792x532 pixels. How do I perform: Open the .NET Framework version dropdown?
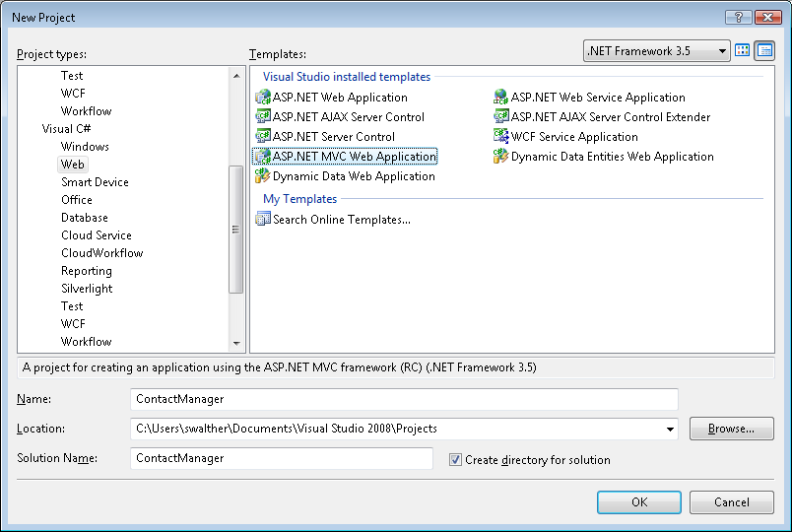coord(656,50)
